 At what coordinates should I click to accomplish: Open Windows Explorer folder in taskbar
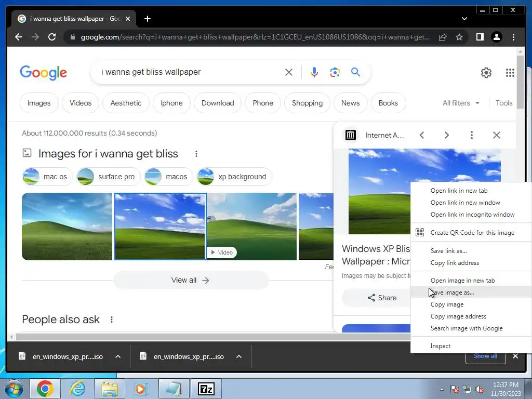109,389
